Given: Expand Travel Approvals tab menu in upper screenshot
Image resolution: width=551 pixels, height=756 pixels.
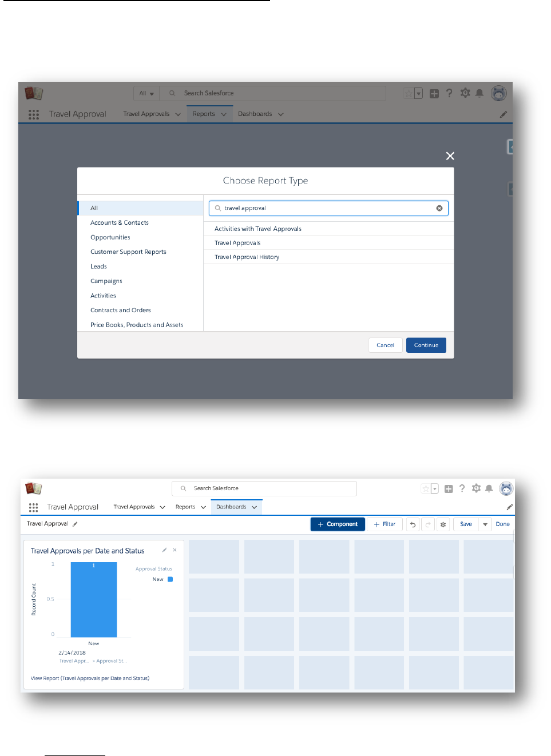Looking at the screenshot, I should [178, 114].
